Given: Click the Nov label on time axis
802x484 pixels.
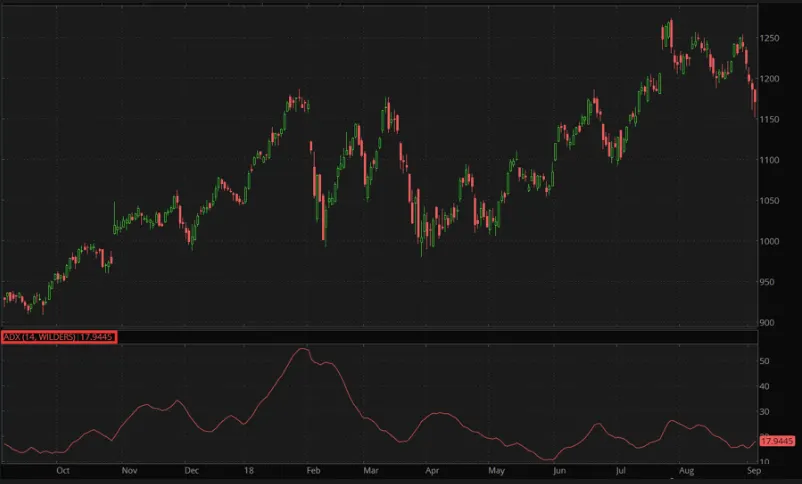Looking at the screenshot, I should [x=129, y=471].
